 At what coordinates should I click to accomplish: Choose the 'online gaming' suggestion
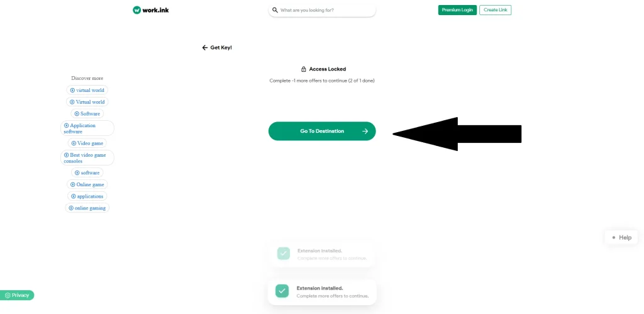pyautogui.click(x=87, y=208)
